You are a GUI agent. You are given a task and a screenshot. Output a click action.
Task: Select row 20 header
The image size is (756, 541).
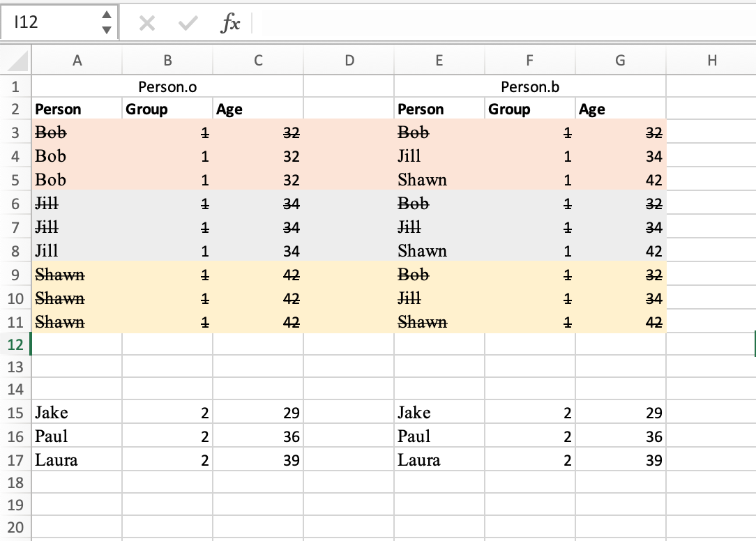click(x=15, y=527)
